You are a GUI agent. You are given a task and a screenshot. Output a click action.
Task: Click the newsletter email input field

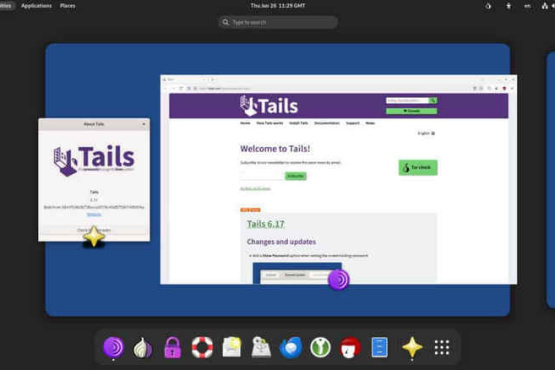tap(262, 176)
